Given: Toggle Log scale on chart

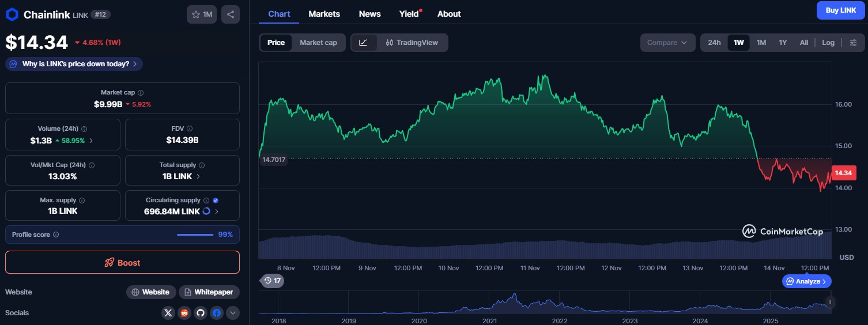Looking at the screenshot, I should coord(828,43).
